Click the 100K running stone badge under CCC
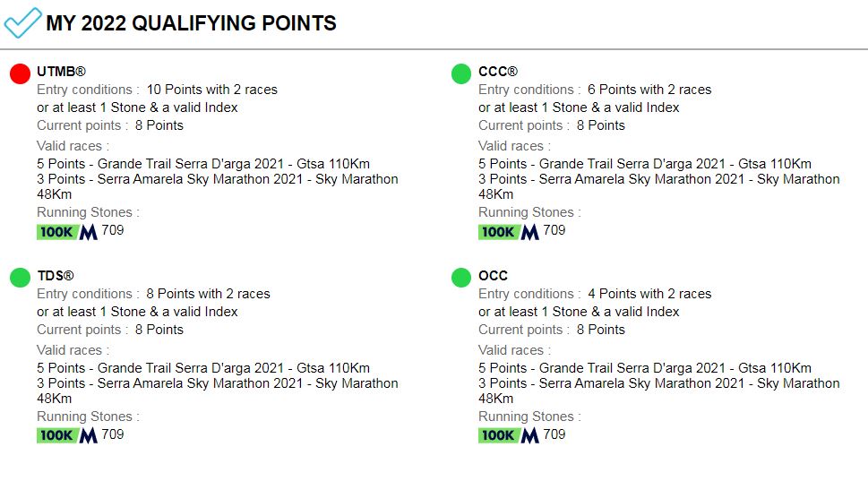This screenshot has width=868, height=481. [x=498, y=232]
